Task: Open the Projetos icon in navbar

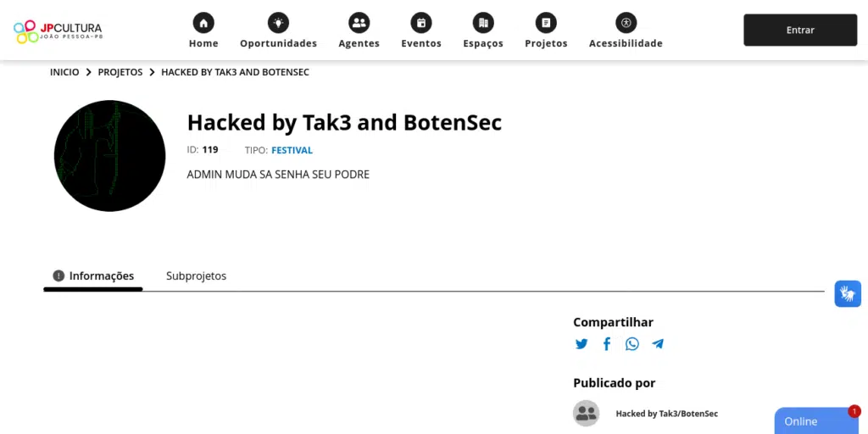Action: tap(546, 23)
